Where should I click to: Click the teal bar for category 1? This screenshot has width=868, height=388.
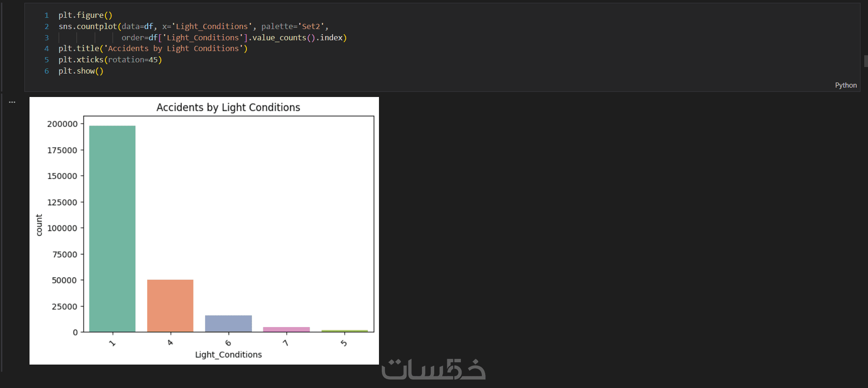(112, 229)
